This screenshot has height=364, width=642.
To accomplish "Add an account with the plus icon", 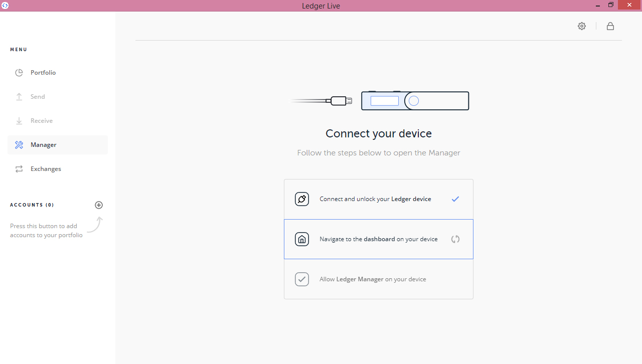I will [99, 205].
